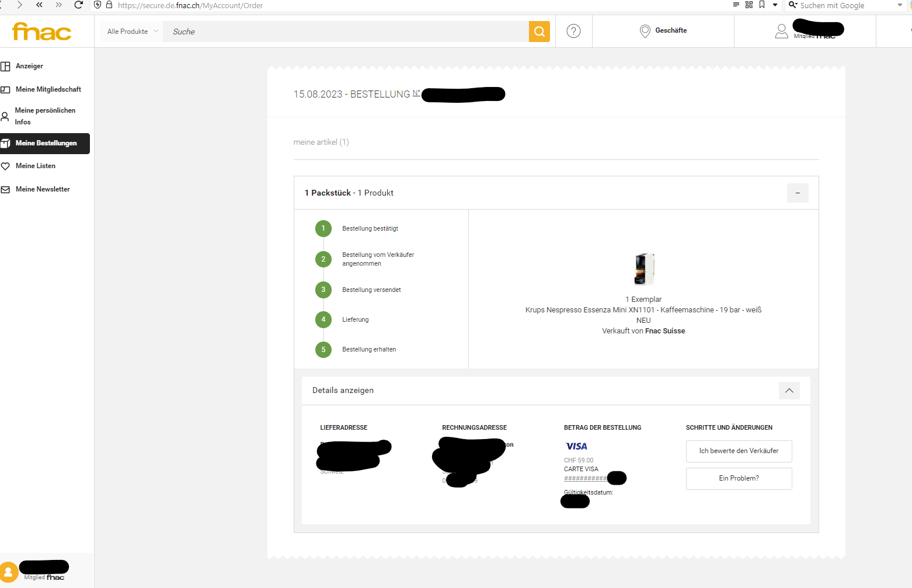Open Anzeiger in the sidebar

(x=29, y=66)
